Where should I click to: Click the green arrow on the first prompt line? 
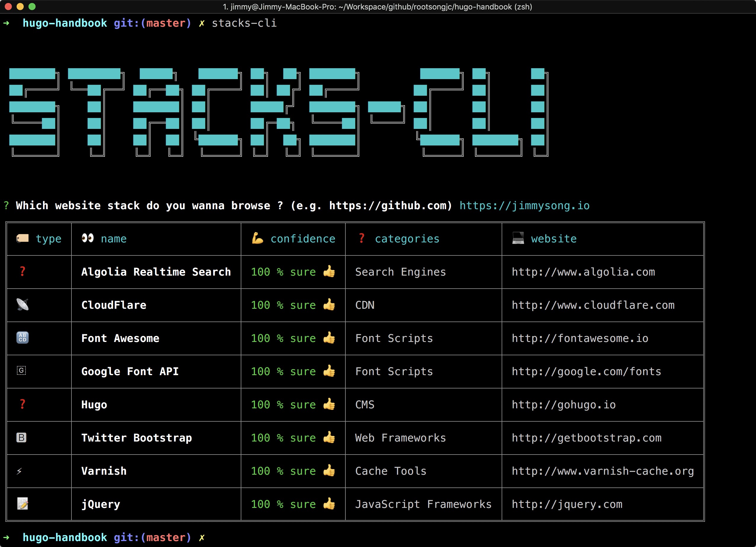pos(6,23)
